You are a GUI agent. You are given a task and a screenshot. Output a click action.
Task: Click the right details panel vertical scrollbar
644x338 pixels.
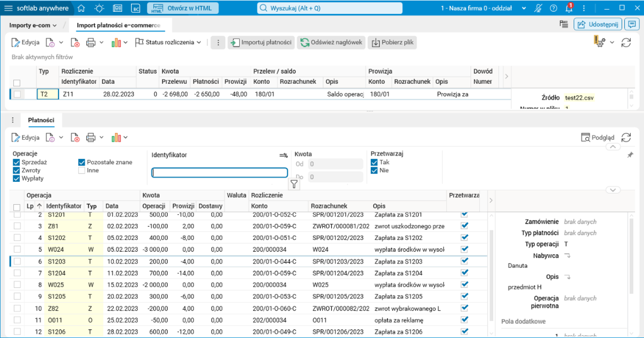[x=631, y=255]
